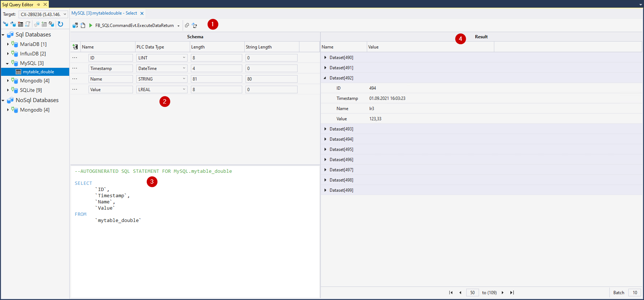Click the greyed database cube icon in sidebar toolbar
Viewport: 644px width, 300px height.
click(x=37, y=24)
